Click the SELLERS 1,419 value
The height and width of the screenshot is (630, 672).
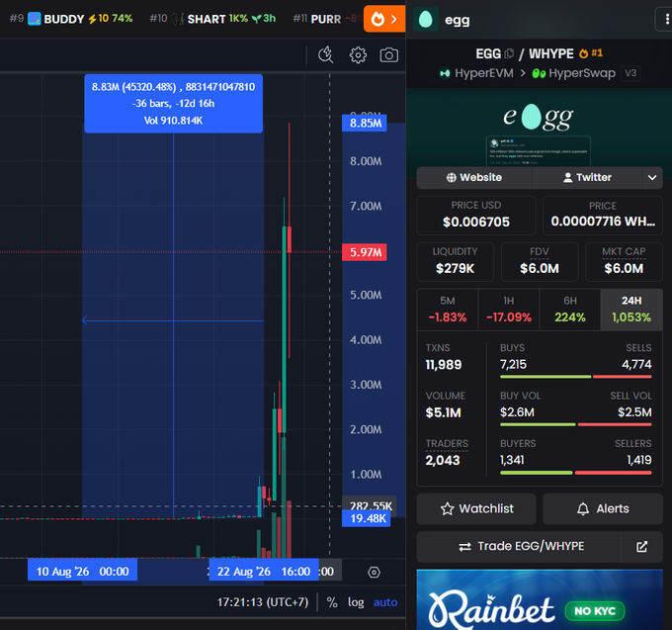click(x=639, y=460)
